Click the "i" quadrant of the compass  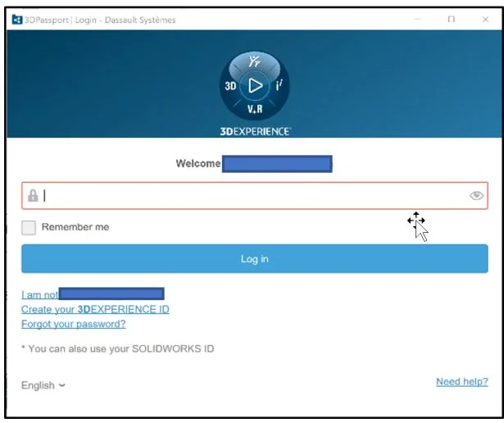click(x=279, y=85)
